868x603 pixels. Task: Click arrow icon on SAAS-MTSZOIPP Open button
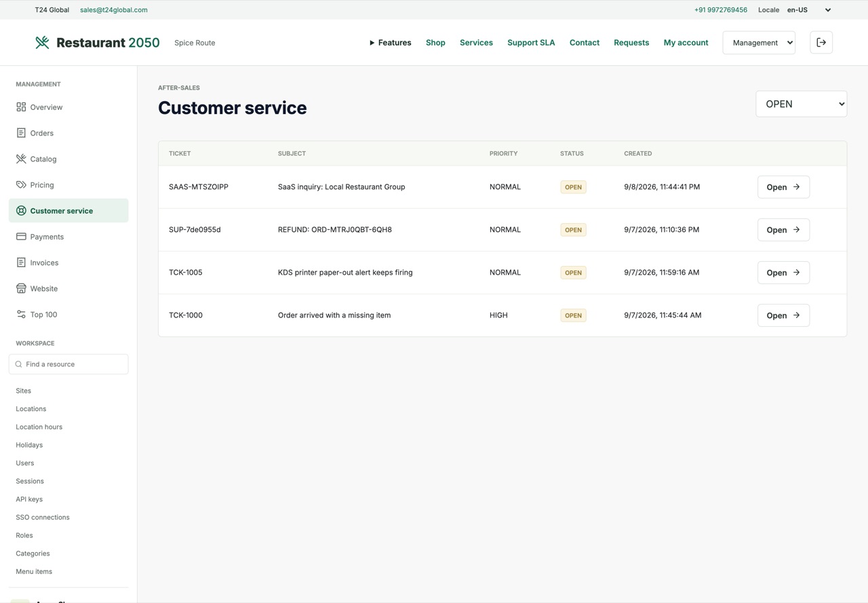pos(797,187)
